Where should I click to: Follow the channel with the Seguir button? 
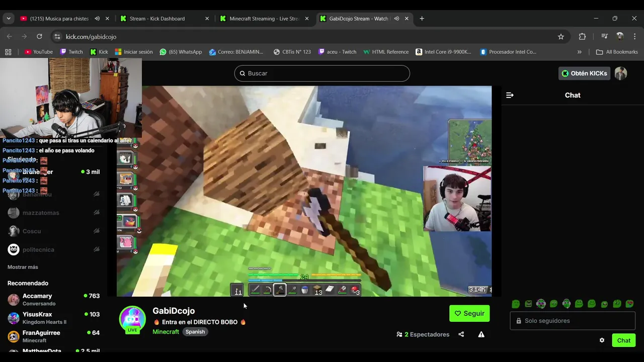click(469, 313)
